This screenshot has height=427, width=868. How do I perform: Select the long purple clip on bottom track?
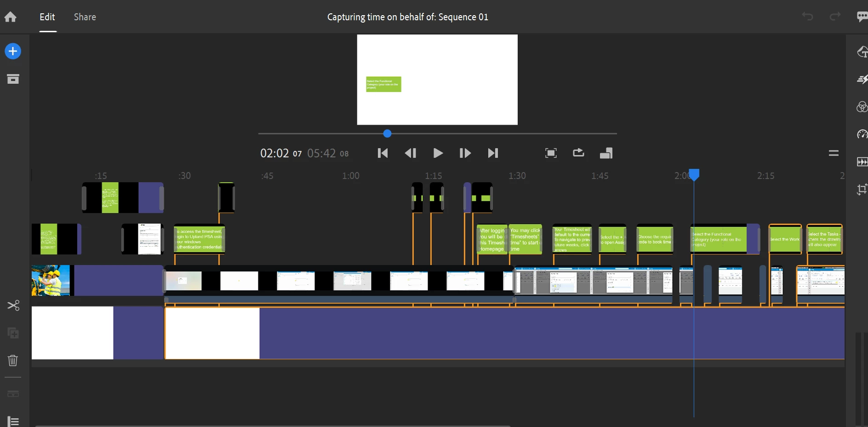505,333
